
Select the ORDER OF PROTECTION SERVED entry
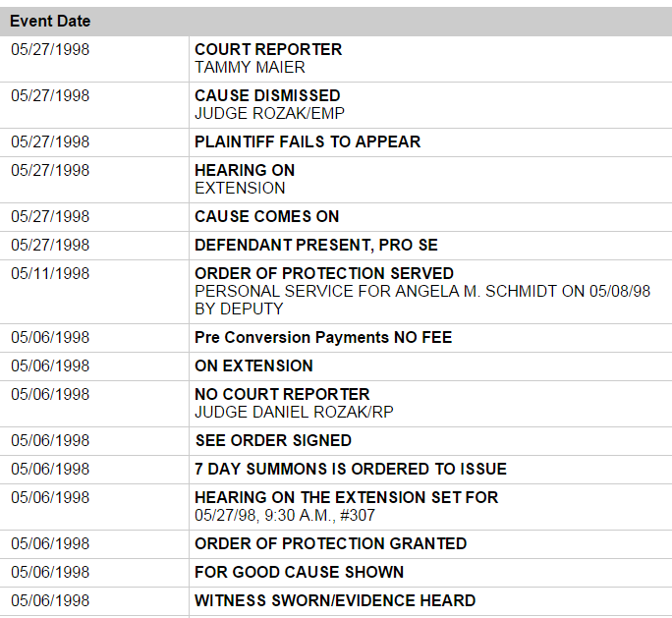coord(324,273)
